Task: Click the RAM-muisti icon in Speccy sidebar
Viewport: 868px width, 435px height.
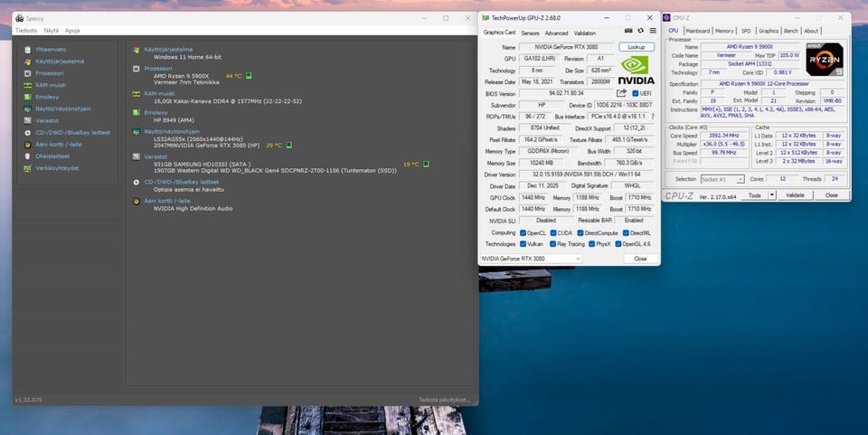Action: [28, 85]
